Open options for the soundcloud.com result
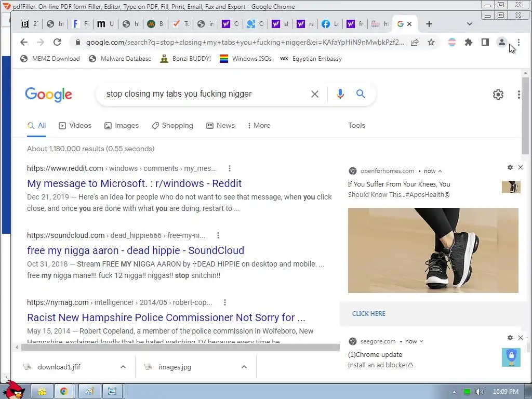This screenshot has height=399, width=532. (218, 235)
